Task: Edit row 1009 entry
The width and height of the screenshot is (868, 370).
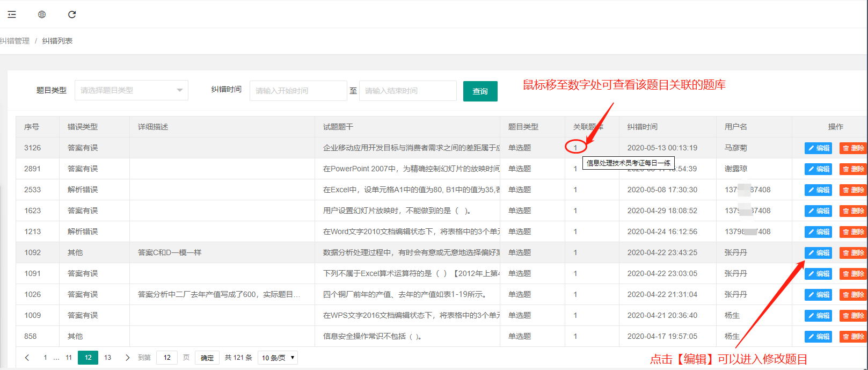Action: pos(818,316)
